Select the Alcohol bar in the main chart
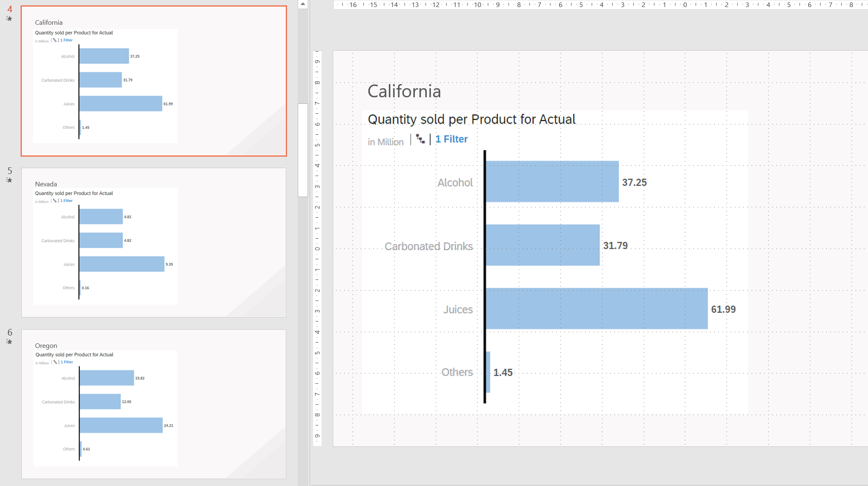868x486 pixels. click(552, 181)
